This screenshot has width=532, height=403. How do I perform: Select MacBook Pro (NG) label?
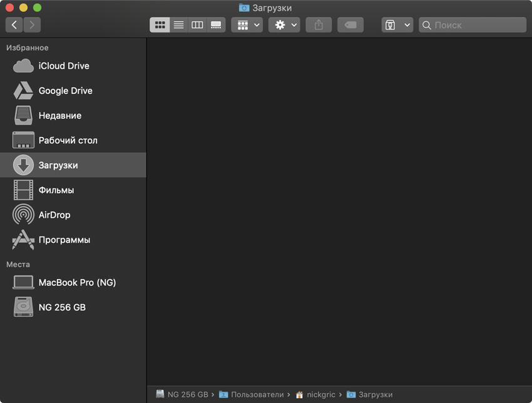tap(78, 282)
